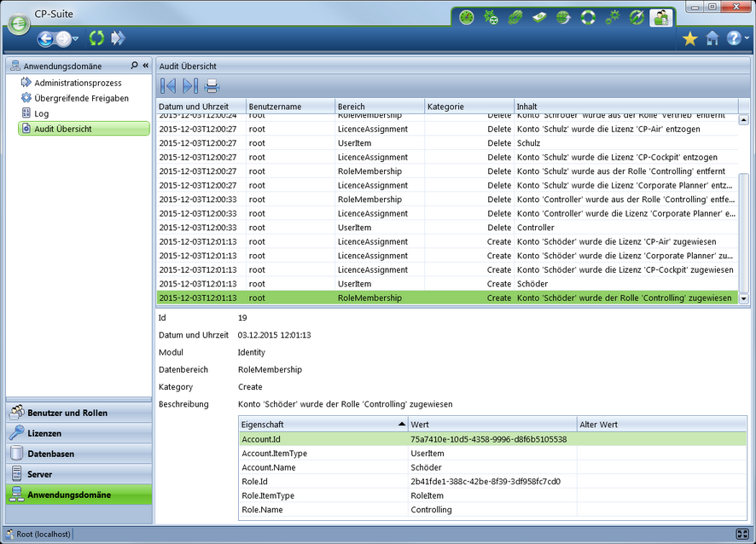This screenshot has height=544, width=756.
Task: Select row 'Schöder' Lizenz 'CP-Cockpit' zugewiesen
Action: point(447,269)
